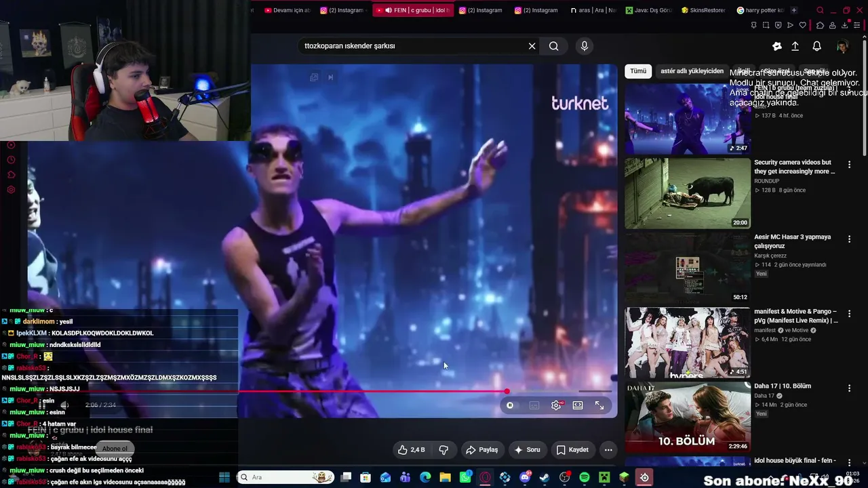Viewport: 868px width, 488px height.
Task: Open the manifest Live Remix video thumbnail
Action: 688,342
